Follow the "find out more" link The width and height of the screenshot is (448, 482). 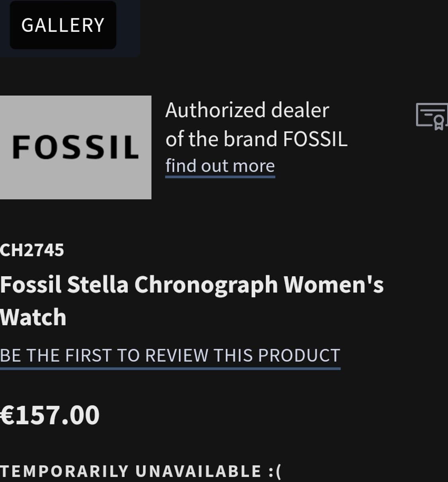click(220, 166)
